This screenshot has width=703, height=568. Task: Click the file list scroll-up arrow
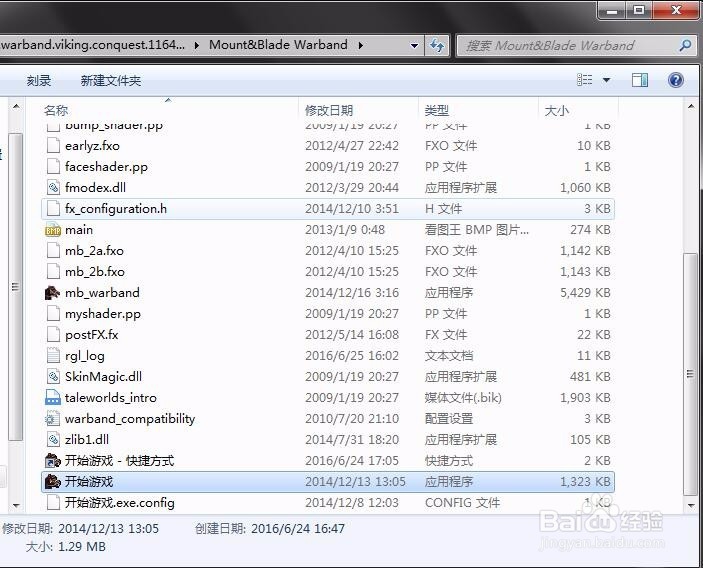click(691, 107)
